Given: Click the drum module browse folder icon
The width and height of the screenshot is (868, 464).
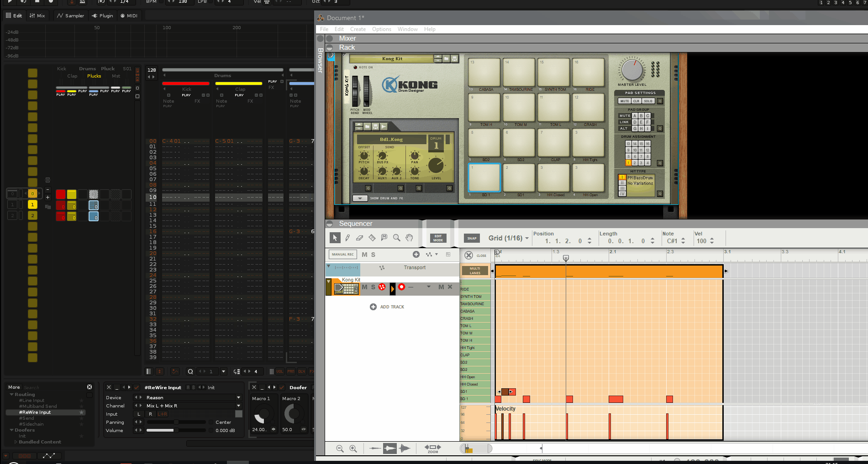Looking at the screenshot, I should tap(367, 126).
